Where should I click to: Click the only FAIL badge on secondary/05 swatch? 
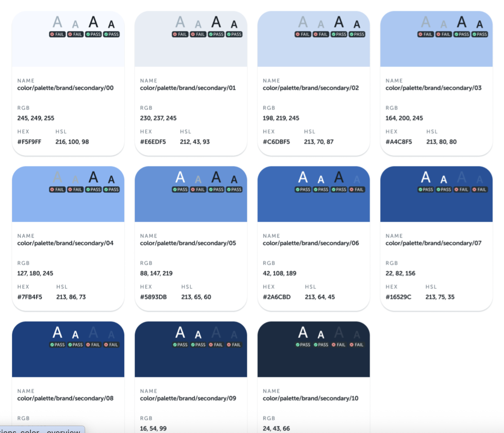click(x=198, y=190)
